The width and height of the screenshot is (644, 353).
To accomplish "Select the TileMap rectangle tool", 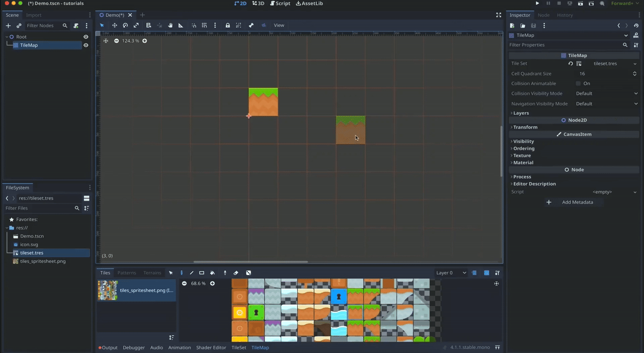I will [202, 273].
